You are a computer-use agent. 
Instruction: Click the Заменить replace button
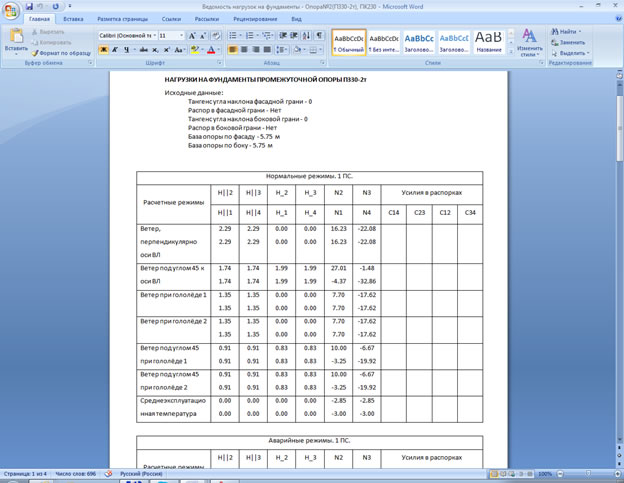(x=568, y=42)
